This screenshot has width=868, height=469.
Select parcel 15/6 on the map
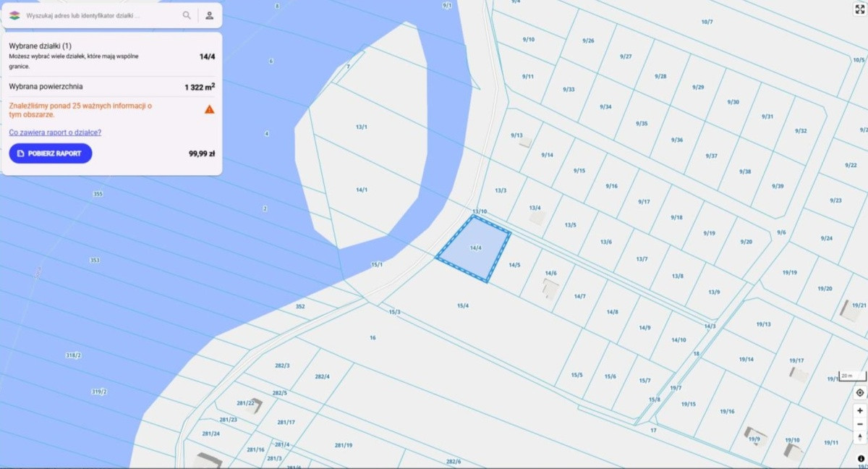(x=610, y=376)
